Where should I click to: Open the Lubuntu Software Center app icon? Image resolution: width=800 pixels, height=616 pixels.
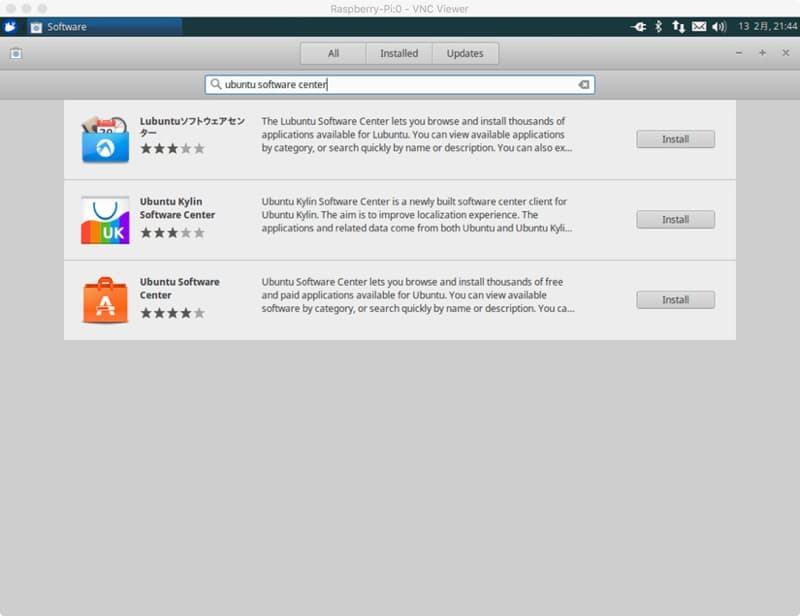click(105, 139)
